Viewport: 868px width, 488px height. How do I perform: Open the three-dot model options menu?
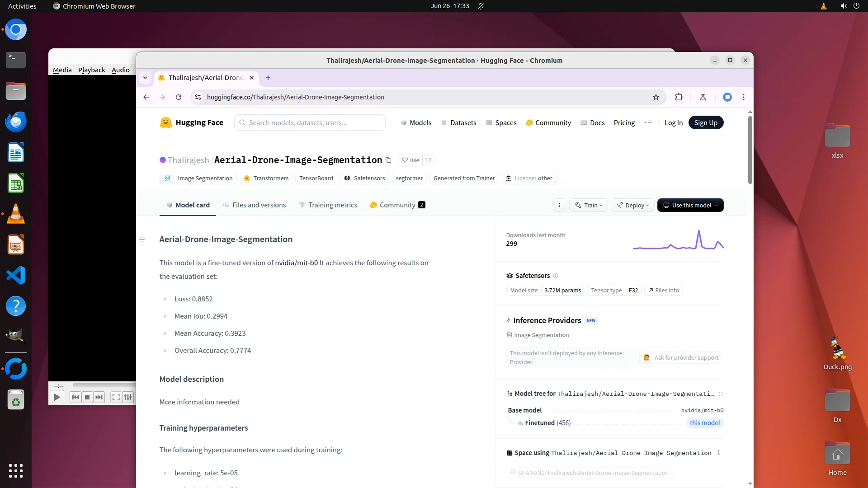[560, 205]
